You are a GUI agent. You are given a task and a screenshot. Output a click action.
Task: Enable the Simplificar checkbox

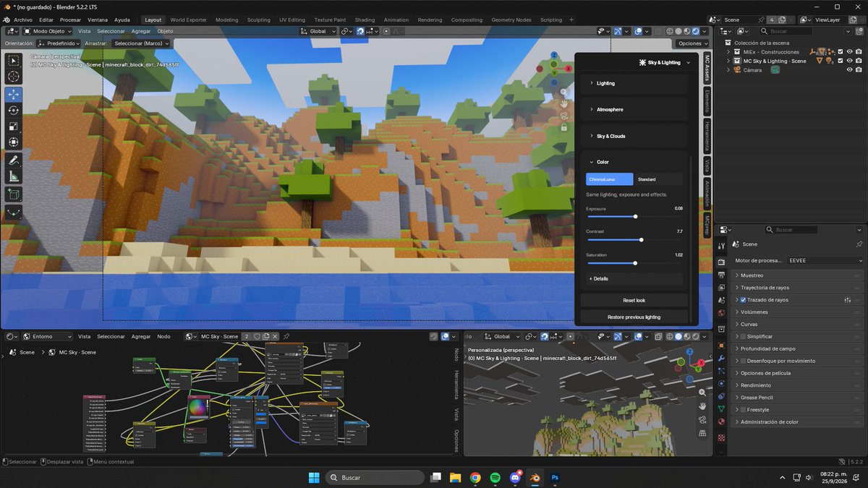(743, 336)
